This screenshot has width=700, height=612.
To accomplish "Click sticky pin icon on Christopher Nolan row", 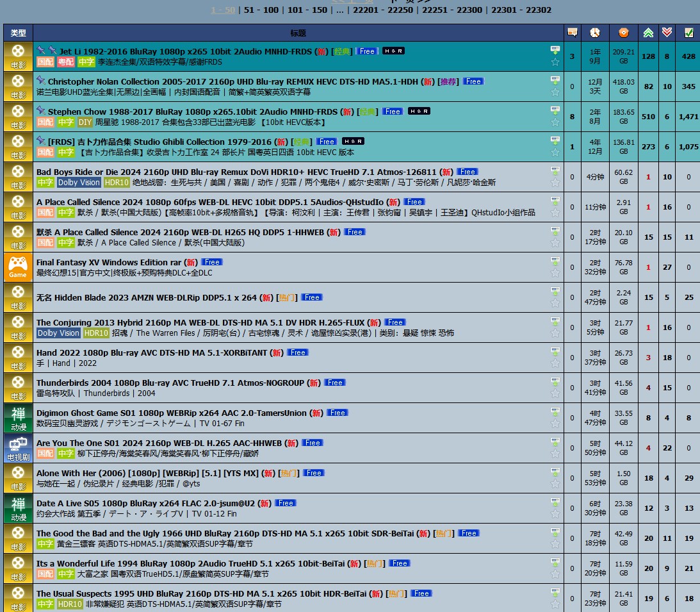I will [40, 80].
